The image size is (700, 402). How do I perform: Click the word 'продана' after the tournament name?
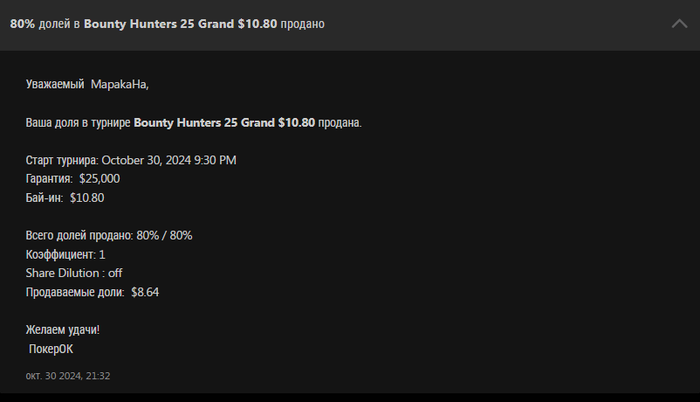pyautogui.click(x=340, y=123)
